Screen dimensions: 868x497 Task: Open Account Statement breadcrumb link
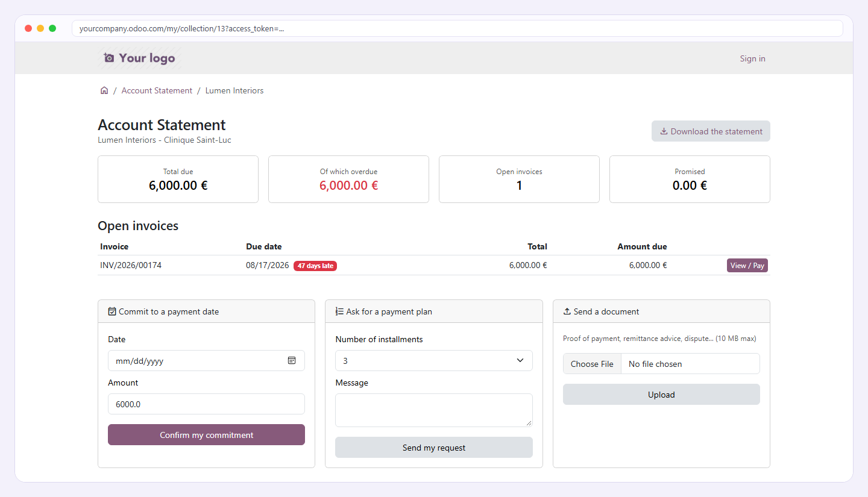pos(157,90)
